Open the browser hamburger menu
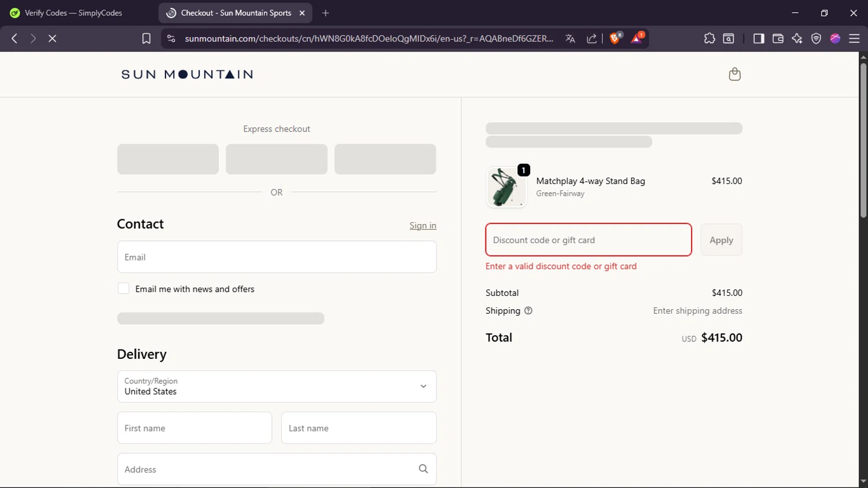This screenshot has width=868, height=488. (x=854, y=38)
